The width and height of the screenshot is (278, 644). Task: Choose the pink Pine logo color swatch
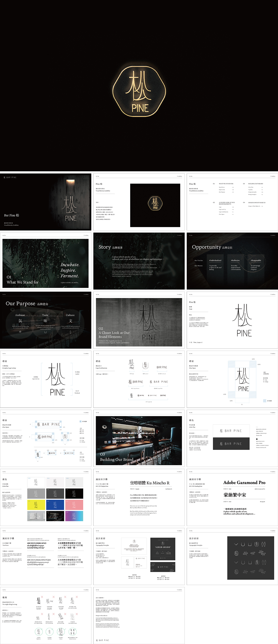coord(74,505)
